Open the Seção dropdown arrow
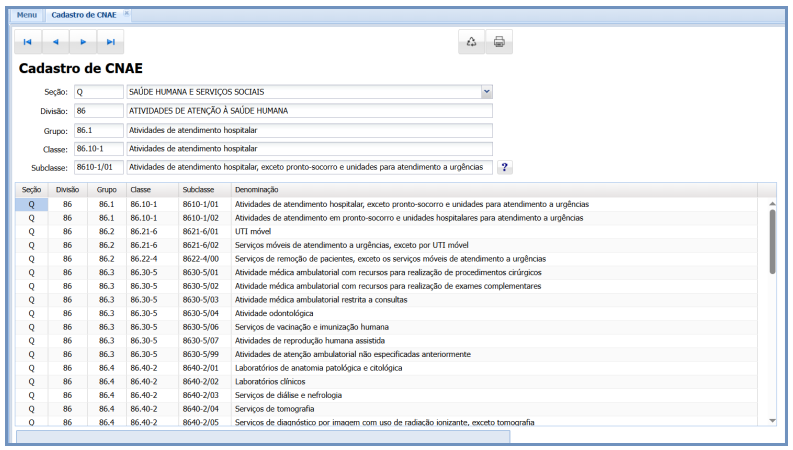This screenshot has width=793, height=450. pos(486,92)
